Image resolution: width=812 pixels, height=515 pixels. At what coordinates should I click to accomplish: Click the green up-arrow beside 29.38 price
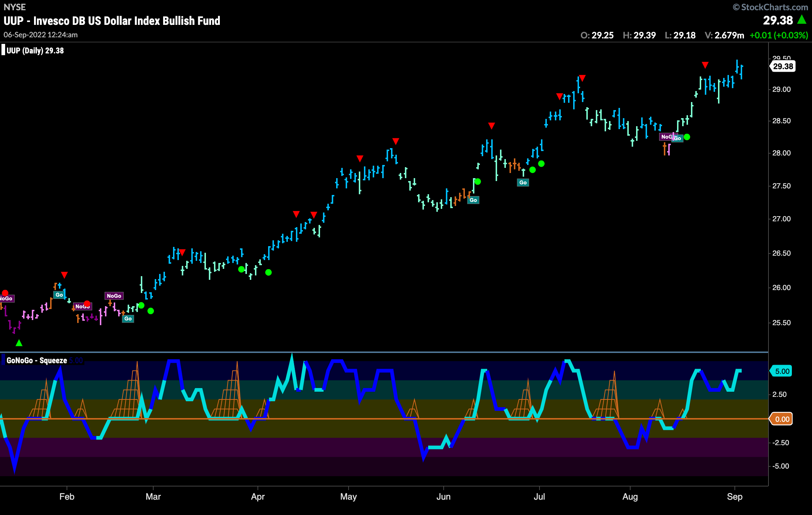coord(802,19)
